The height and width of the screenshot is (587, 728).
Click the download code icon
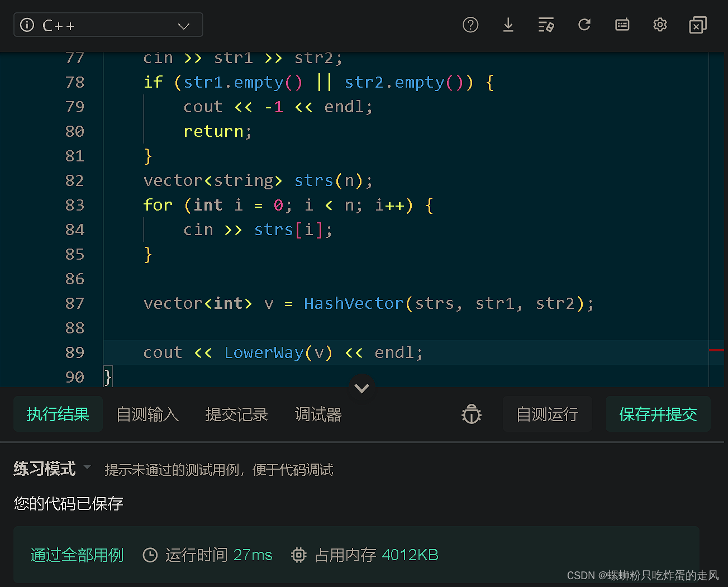point(508,25)
